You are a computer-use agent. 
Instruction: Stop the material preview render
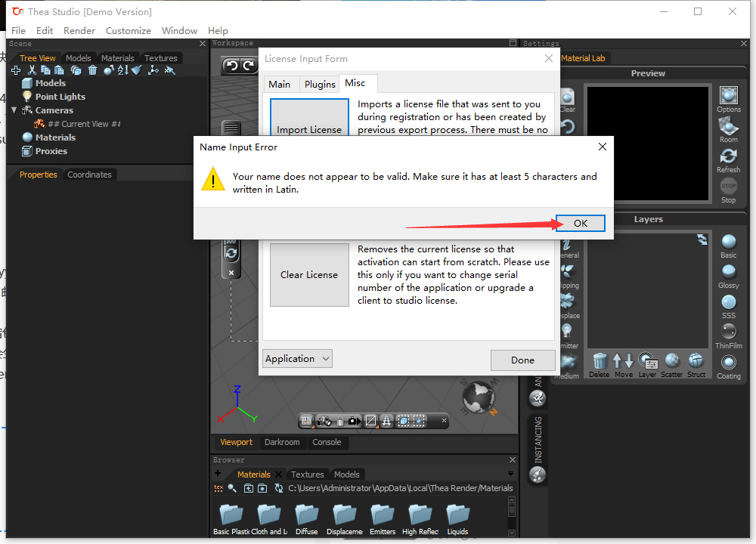pyautogui.click(x=729, y=191)
